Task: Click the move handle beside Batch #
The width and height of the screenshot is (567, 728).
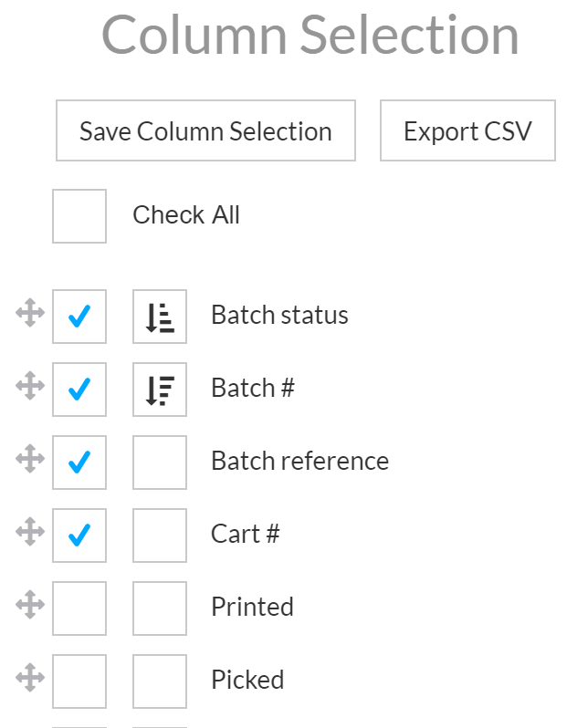Action: point(30,386)
